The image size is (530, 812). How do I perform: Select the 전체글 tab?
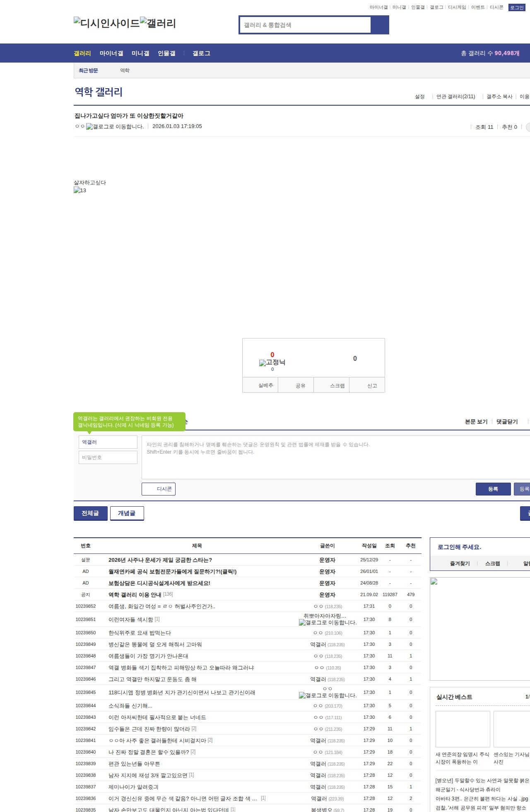pyautogui.click(x=90, y=513)
